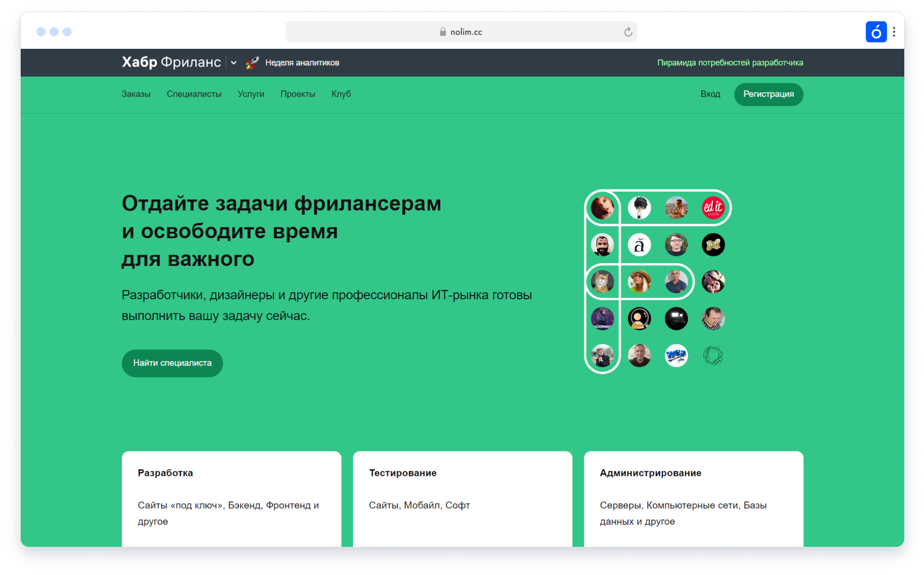Click the nolim.cc address bar
The height and width of the screenshot is (575, 924).
461,32
